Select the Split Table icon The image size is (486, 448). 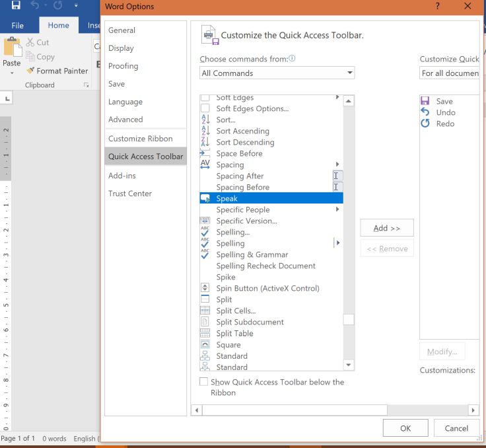205,333
